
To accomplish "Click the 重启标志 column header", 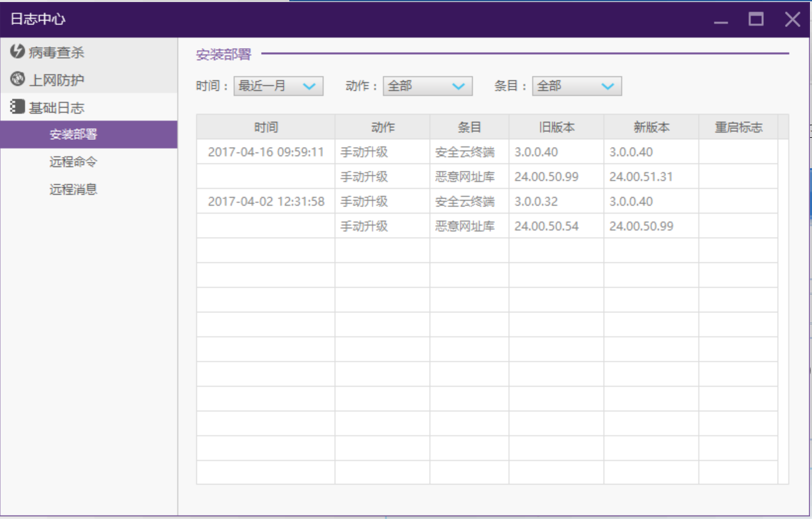I will 738,127.
